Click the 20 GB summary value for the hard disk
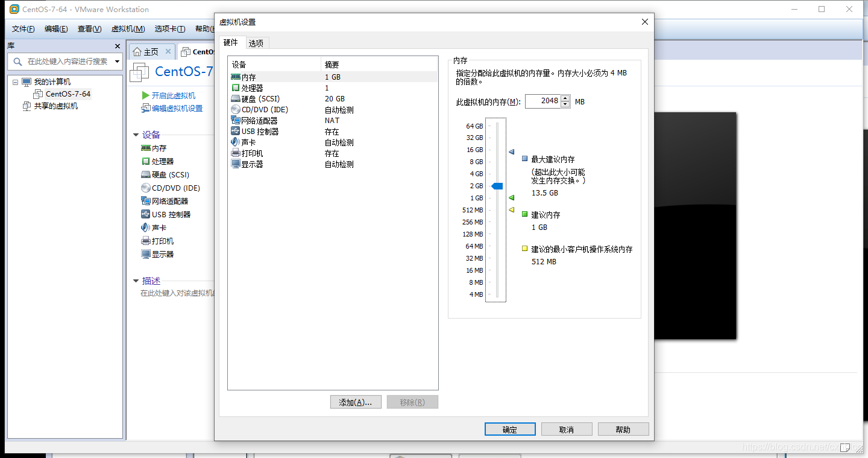Image resolution: width=868 pixels, height=458 pixels. (x=335, y=99)
